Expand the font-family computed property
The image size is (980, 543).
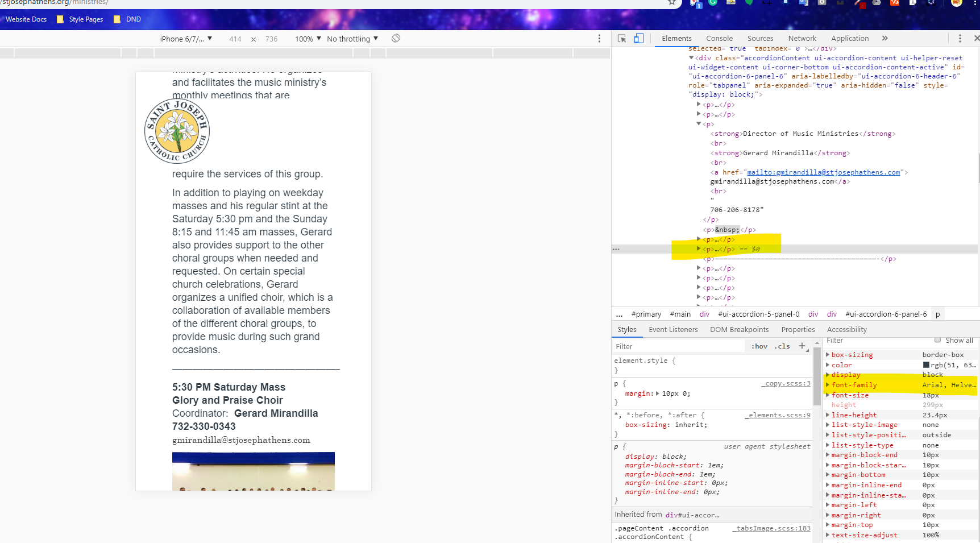[x=828, y=385]
